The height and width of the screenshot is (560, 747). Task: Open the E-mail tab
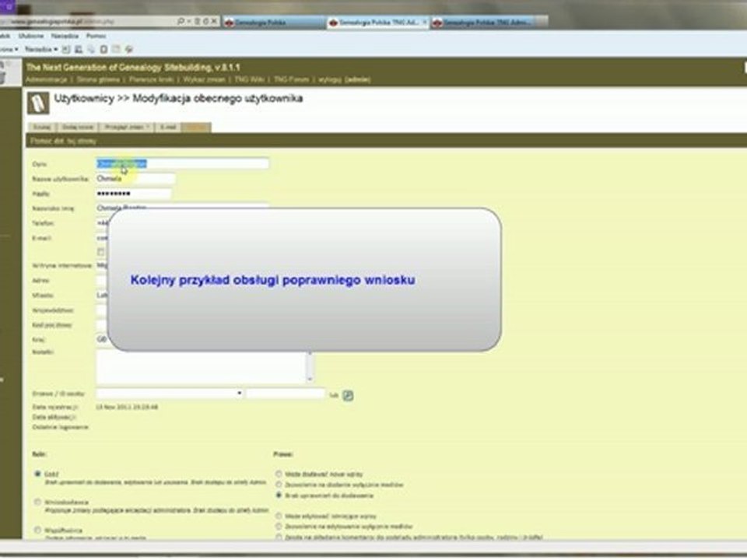[168, 127]
